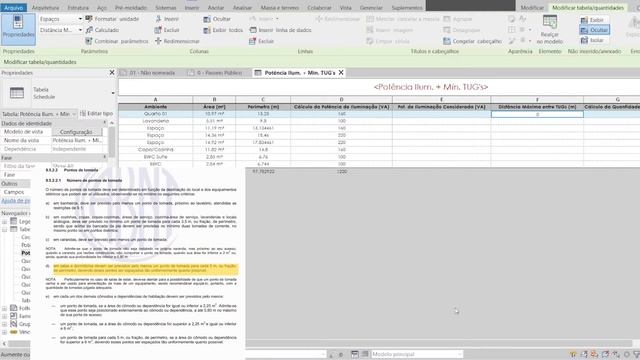Click the Distância Máxima entre TUGs cell for Quarto 01
This screenshot has height=360, width=640.
click(537, 114)
